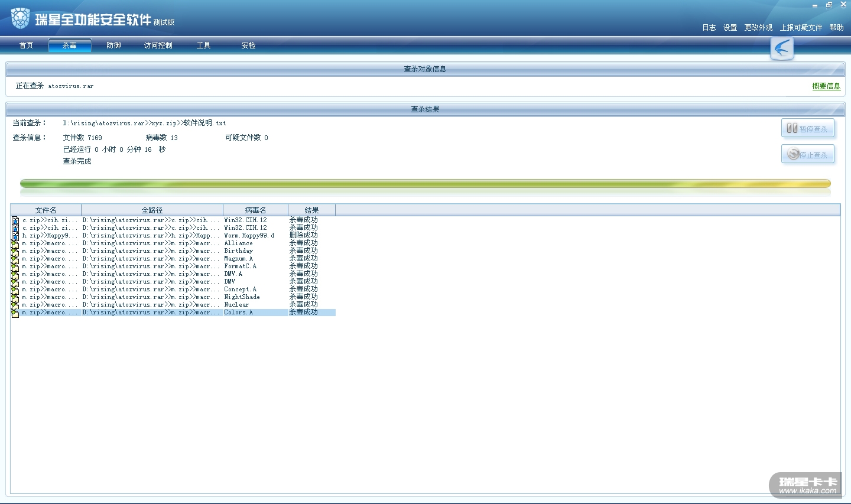Go to the 首页 tab

(26, 45)
